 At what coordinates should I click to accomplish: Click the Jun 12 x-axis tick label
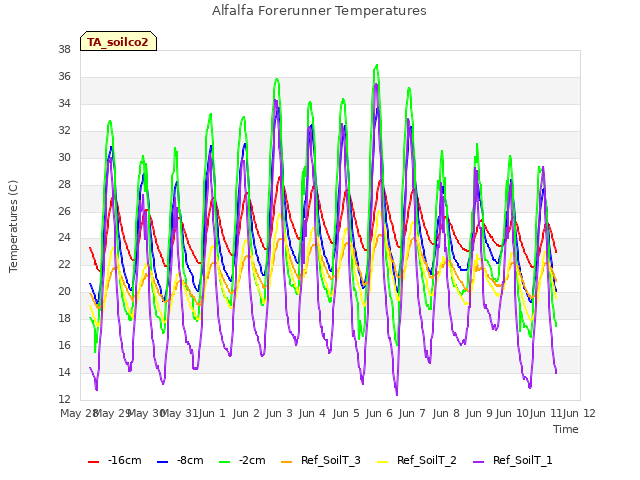coord(579,413)
